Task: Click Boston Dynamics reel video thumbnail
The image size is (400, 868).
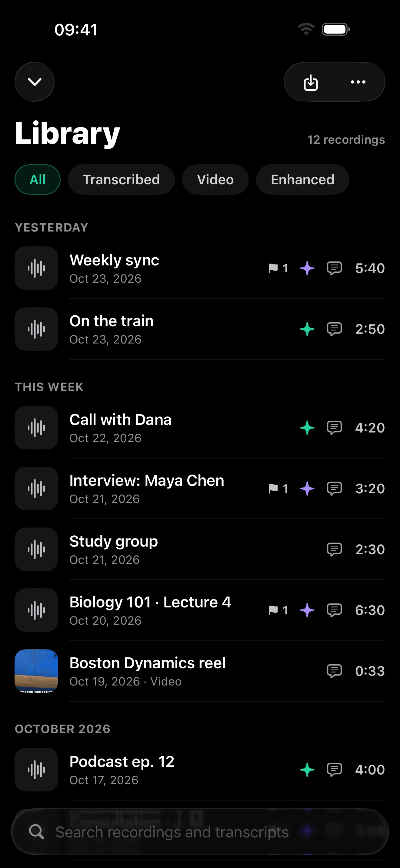Action: [x=36, y=671]
